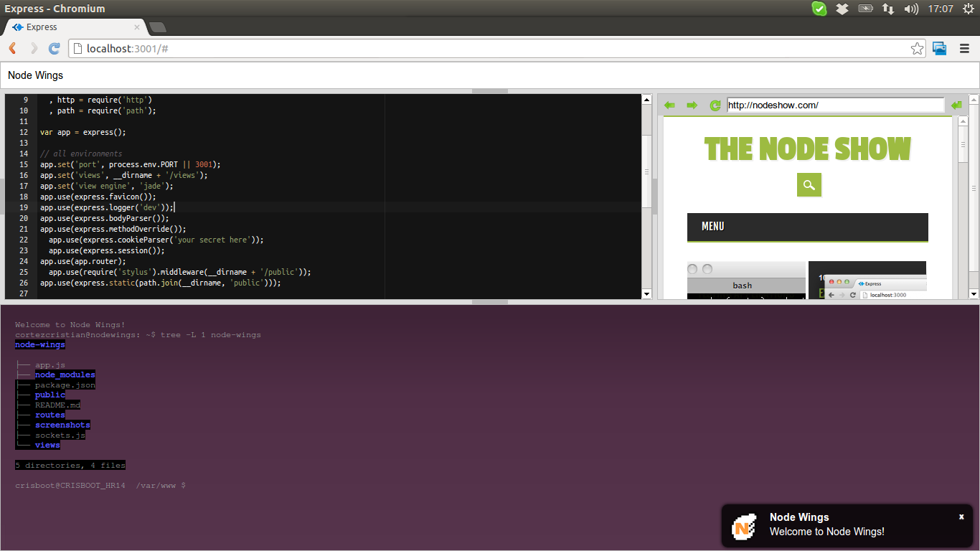The image size is (980, 551).
Task: Dismiss the Node Wings welcome notification
Action: point(961,517)
